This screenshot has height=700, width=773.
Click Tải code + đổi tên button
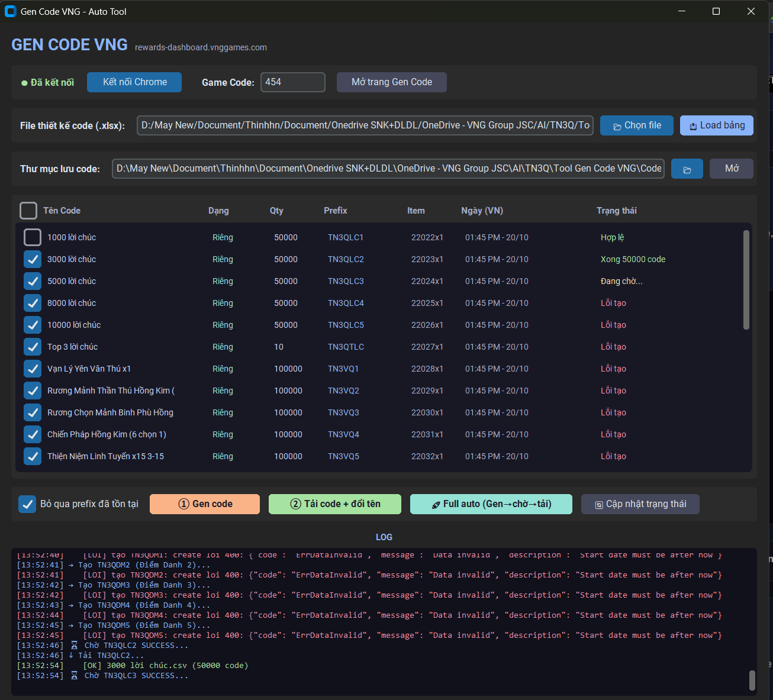click(335, 504)
